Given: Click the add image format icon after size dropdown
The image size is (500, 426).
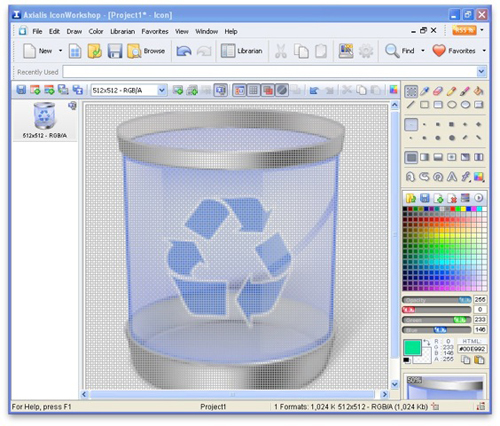Looking at the screenshot, I should [178, 90].
